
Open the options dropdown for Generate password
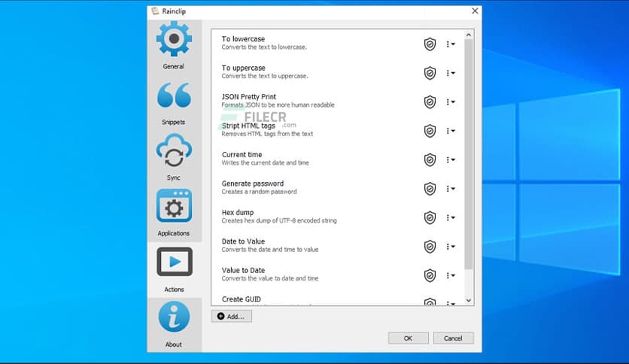click(451, 189)
